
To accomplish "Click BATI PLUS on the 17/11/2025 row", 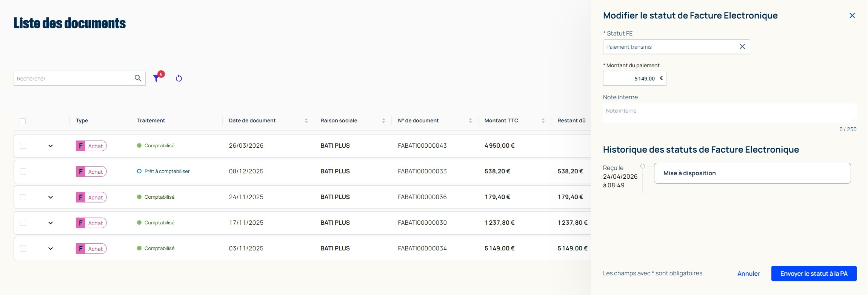I will 335,222.
